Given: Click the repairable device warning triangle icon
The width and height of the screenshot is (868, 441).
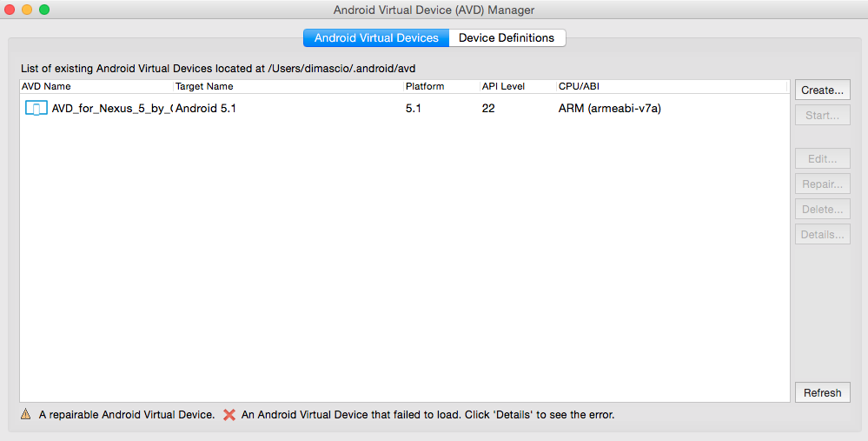Looking at the screenshot, I should coord(26,415).
